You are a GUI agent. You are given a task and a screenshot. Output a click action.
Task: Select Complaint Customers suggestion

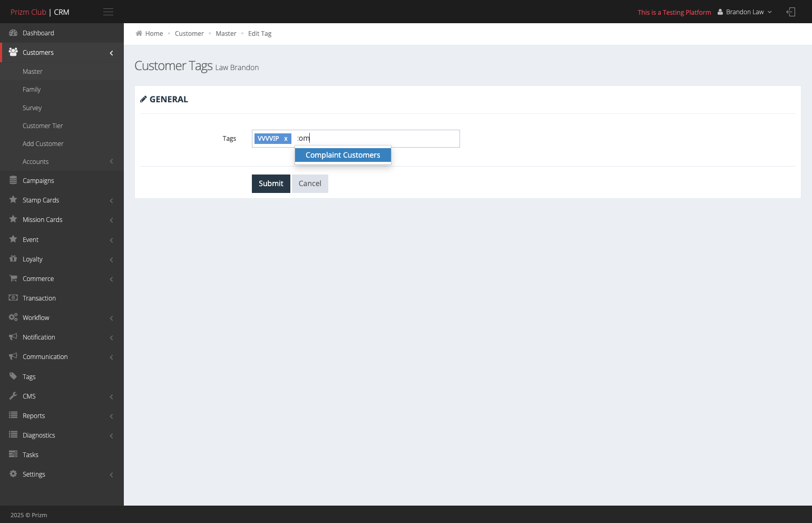click(343, 155)
